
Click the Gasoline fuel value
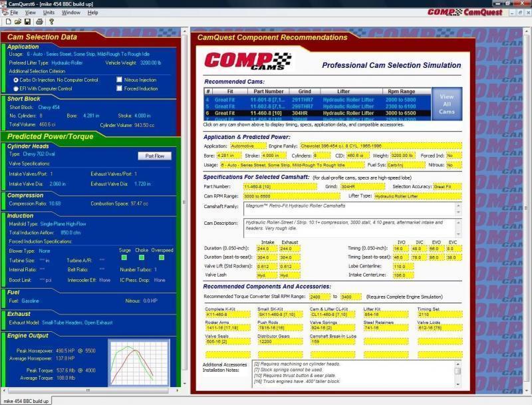[30, 301]
